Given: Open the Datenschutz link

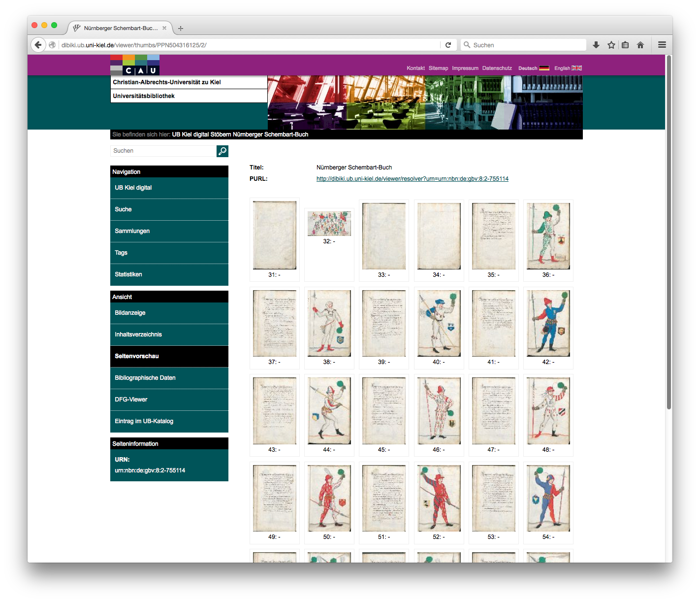Looking at the screenshot, I should 497,68.
